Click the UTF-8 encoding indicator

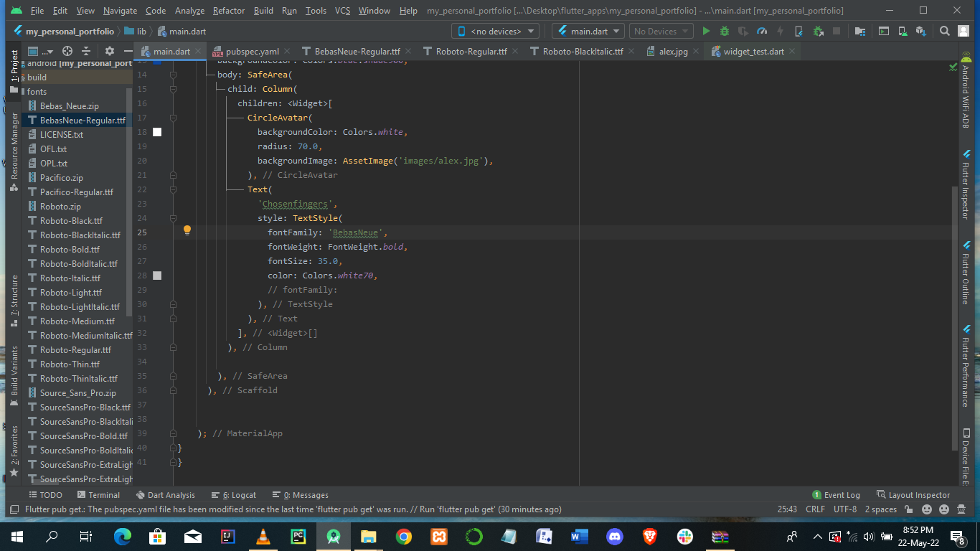845,509
